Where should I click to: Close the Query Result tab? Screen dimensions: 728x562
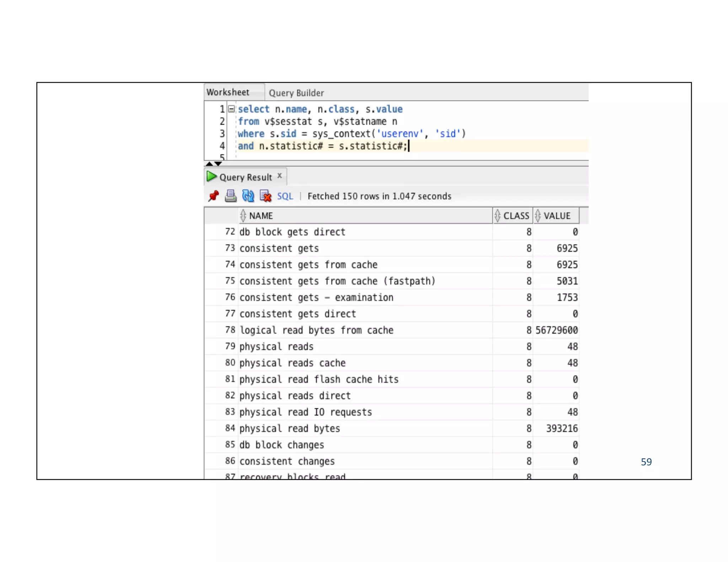coord(280,175)
